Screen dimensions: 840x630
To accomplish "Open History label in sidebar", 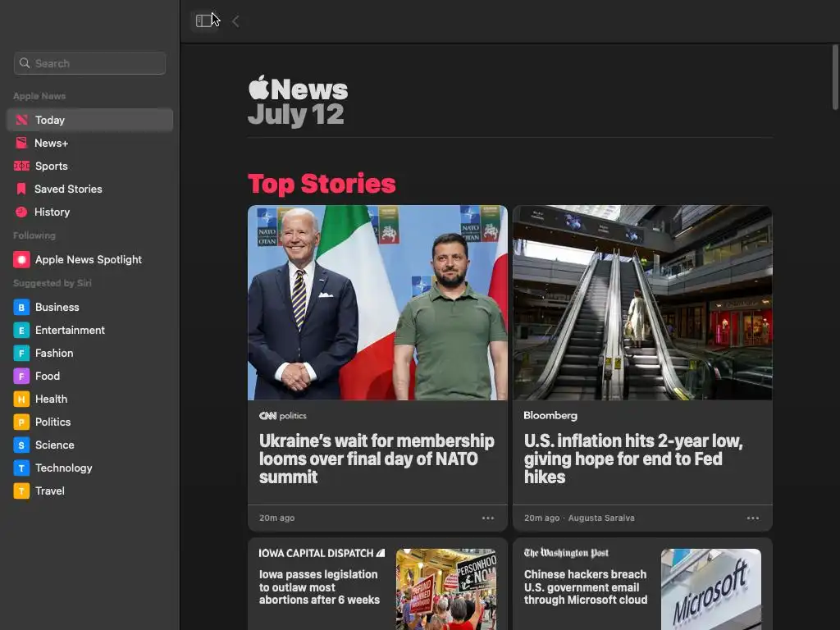I will [x=52, y=212].
